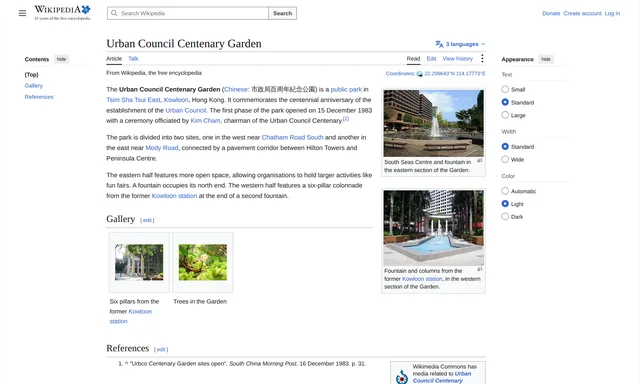The height and width of the screenshot is (384, 640).
Task: Click the Wikipedia logo
Action: point(62,13)
